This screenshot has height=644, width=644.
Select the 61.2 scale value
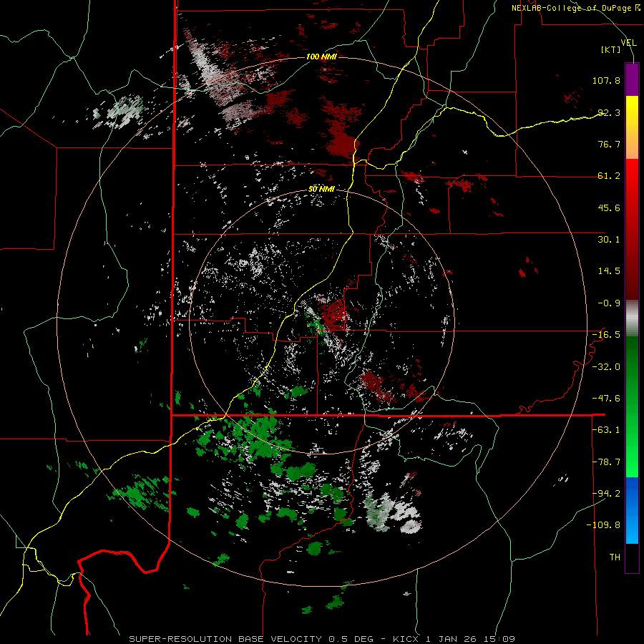pos(609,176)
